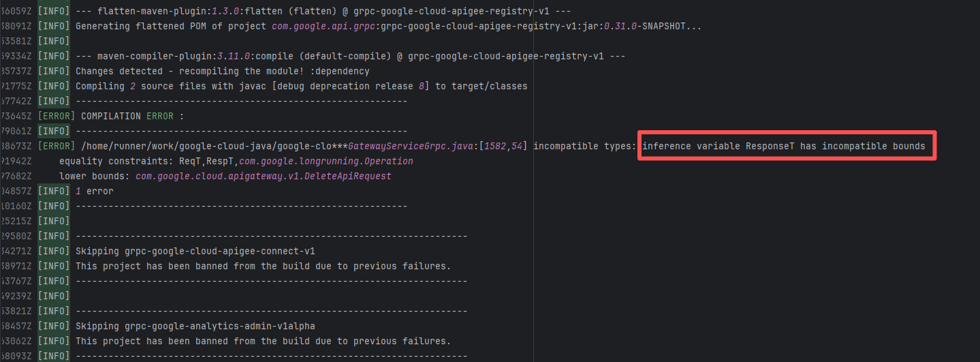Click 'Skipping grpc-google-analytics-admin-v1alpha' line
This screenshot has height=362, width=980.
(x=195, y=326)
